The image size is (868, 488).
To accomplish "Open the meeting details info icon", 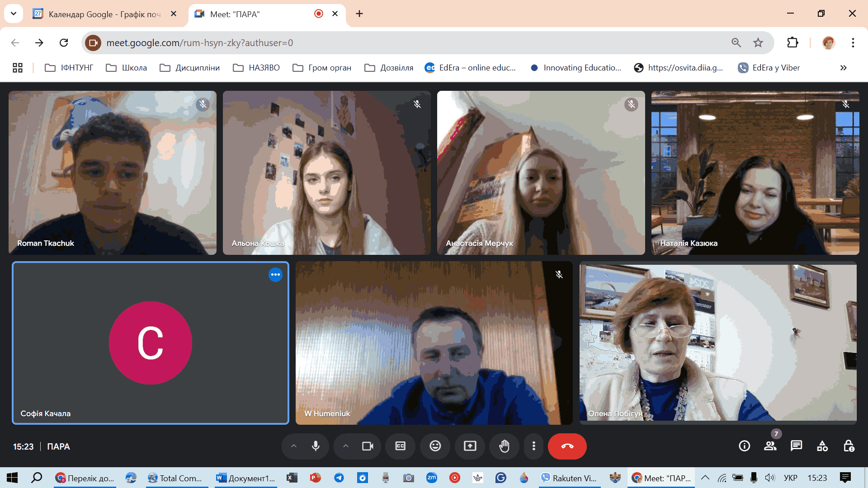I will pos(744,446).
